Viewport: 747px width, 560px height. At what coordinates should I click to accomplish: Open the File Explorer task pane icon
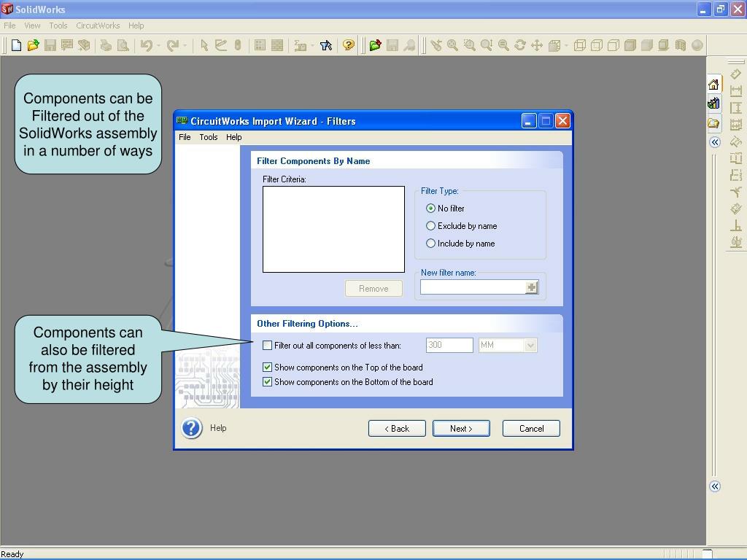[x=713, y=123]
